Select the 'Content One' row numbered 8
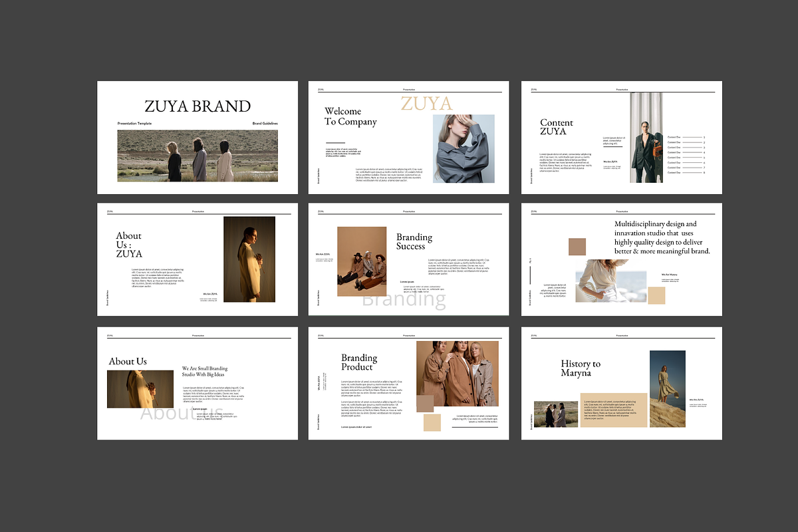The width and height of the screenshot is (798, 532). [686, 172]
